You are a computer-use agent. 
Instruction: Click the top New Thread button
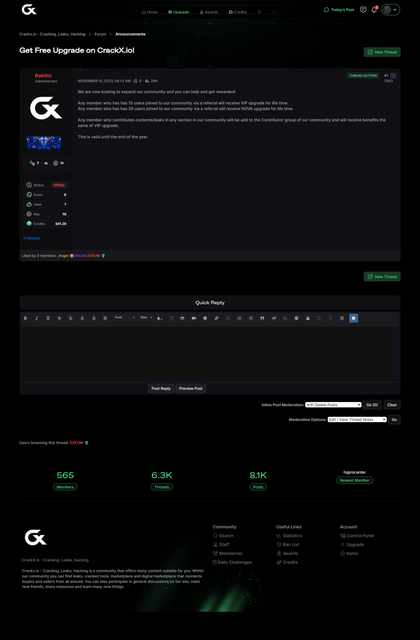382,52
